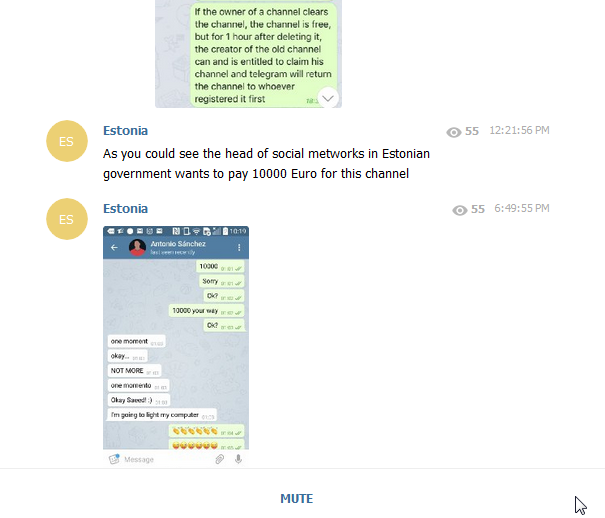The image size is (605, 518).
Task: Open the Antonio Sánchez chat screenshot image
Action: pyautogui.click(x=176, y=347)
